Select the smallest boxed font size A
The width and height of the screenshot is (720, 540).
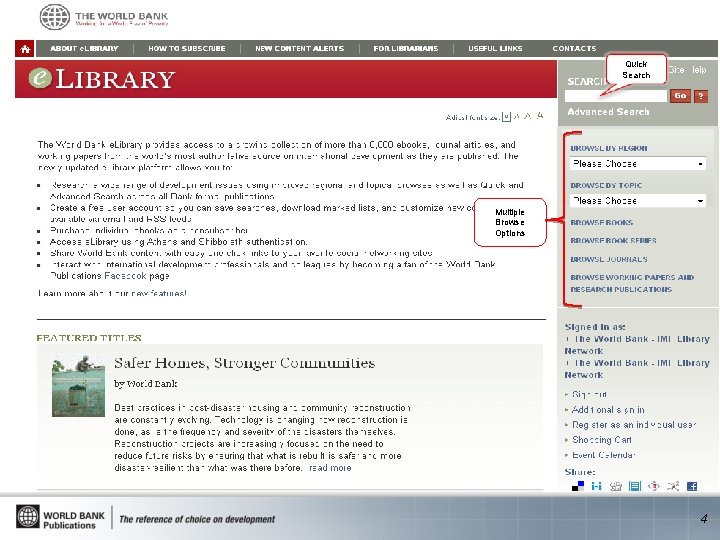pos(506,117)
